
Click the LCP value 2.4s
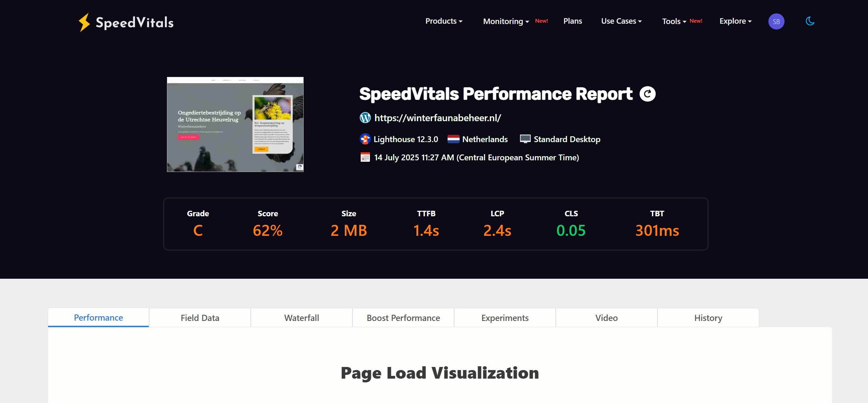497,230
